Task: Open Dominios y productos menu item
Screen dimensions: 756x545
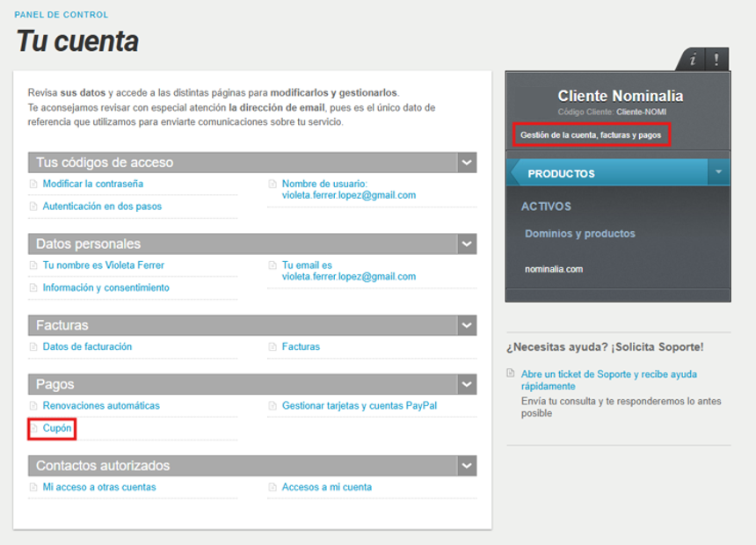Action: click(579, 234)
